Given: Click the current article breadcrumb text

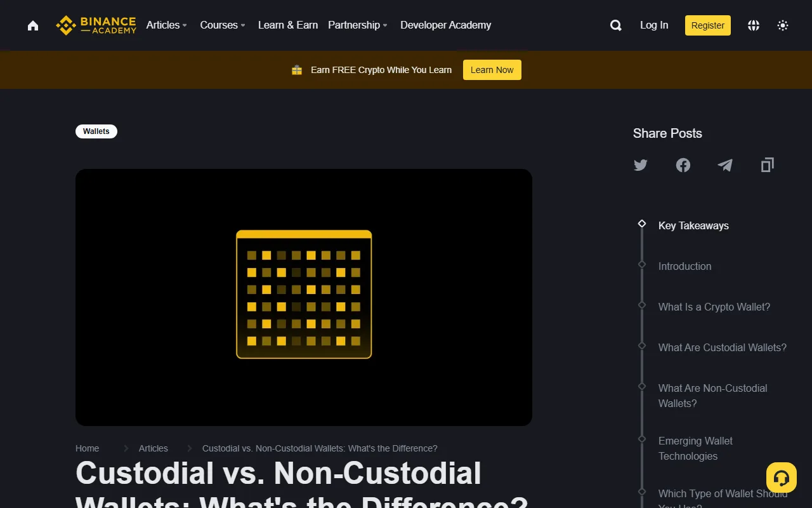Looking at the screenshot, I should 320,448.
